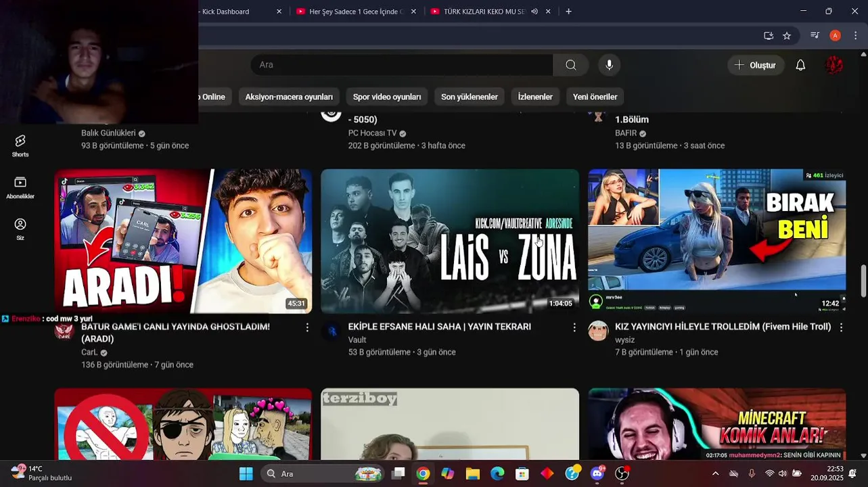Open the YouTube account avatar menu
Screen dimensions: 868x487
[834, 65]
